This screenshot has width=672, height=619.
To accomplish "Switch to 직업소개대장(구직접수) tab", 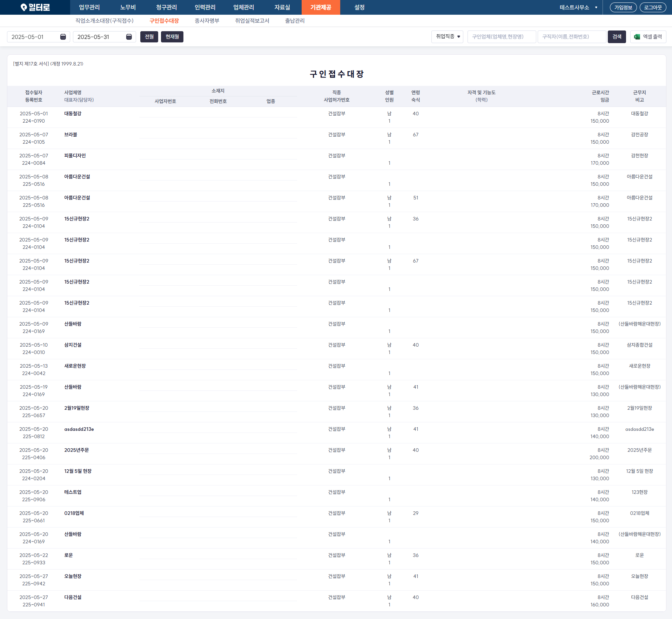I will (105, 21).
